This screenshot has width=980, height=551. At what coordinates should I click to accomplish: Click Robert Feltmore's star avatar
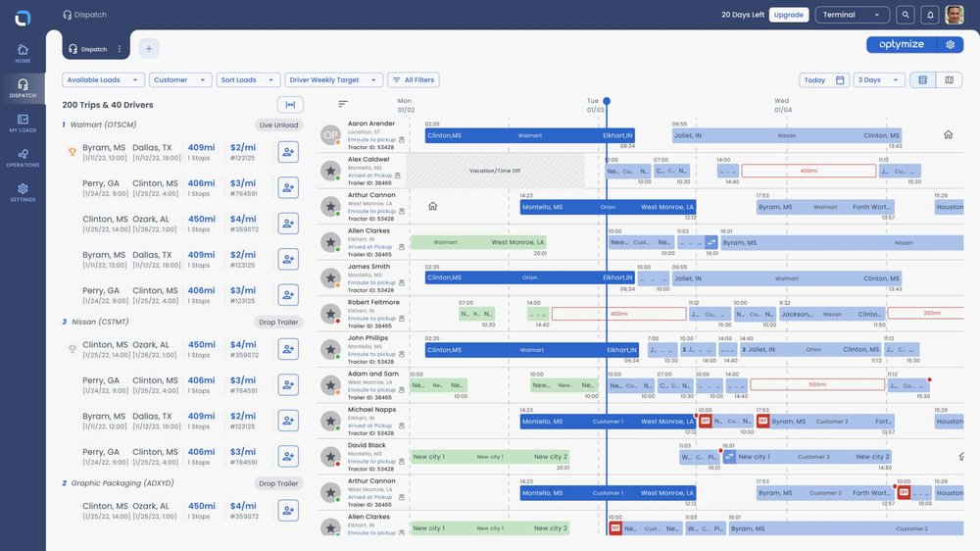coord(330,314)
